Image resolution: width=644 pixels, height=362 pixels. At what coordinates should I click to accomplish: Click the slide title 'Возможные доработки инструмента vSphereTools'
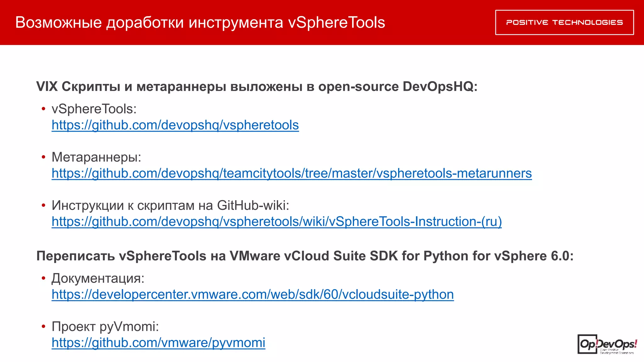click(200, 22)
